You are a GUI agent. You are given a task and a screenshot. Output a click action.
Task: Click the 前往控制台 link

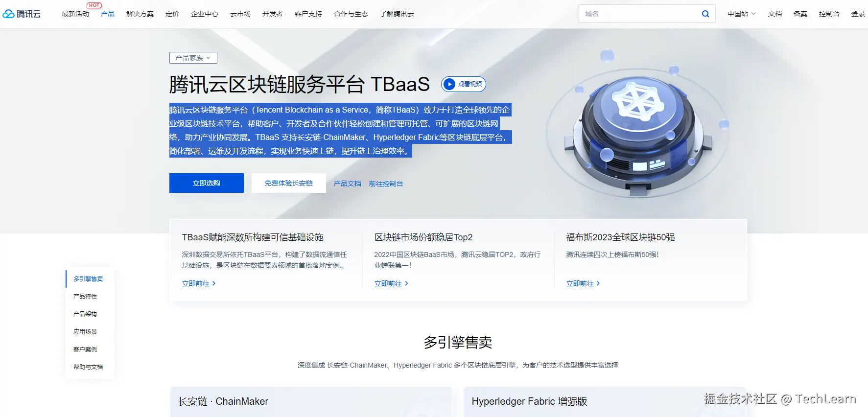[386, 184]
